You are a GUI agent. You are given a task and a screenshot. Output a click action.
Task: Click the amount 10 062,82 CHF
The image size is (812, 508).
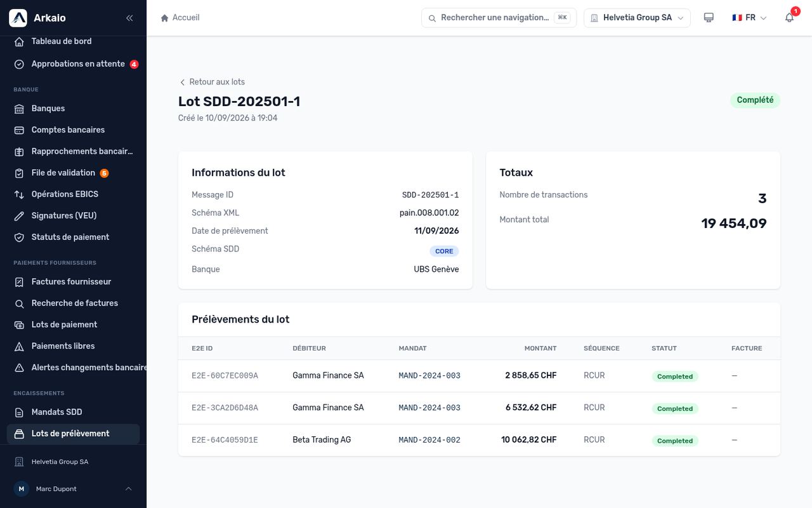click(528, 439)
